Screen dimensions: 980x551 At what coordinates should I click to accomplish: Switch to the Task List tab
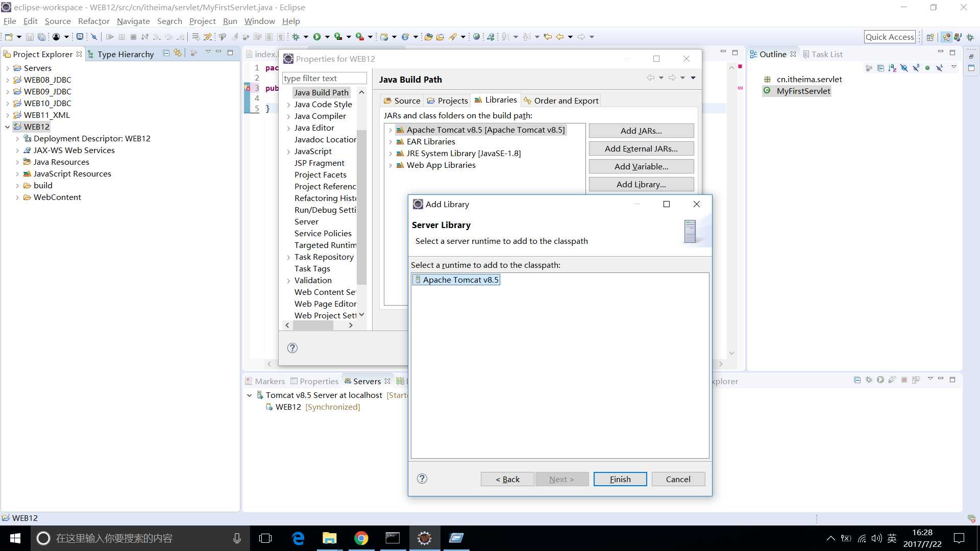[822, 54]
